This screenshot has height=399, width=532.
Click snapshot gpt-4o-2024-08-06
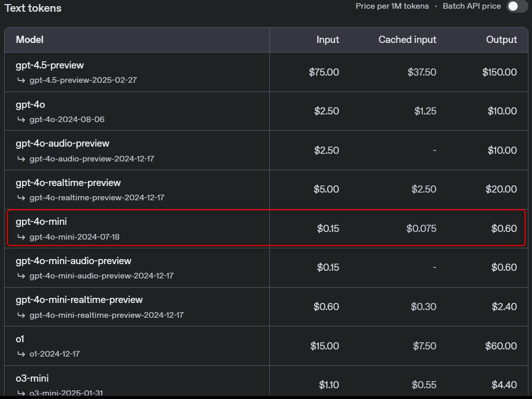pos(67,120)
